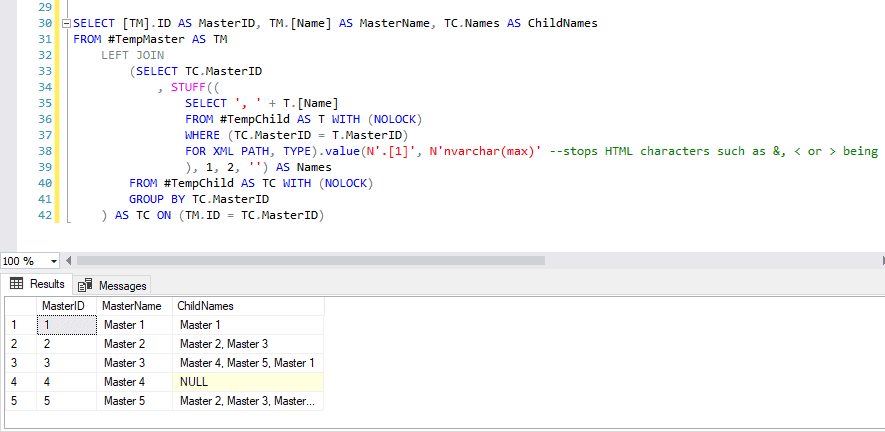
Task: Collapse the SELECT statement outline box
Action: 67,24
